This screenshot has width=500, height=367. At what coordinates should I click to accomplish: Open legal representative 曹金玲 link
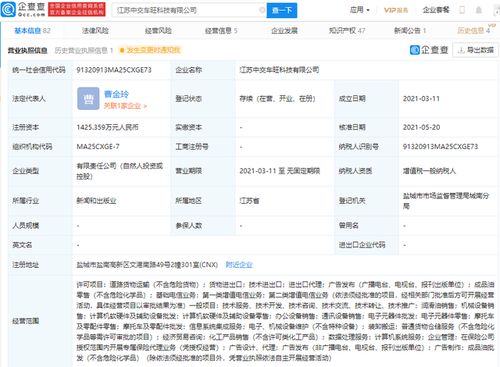click(116, 94)
